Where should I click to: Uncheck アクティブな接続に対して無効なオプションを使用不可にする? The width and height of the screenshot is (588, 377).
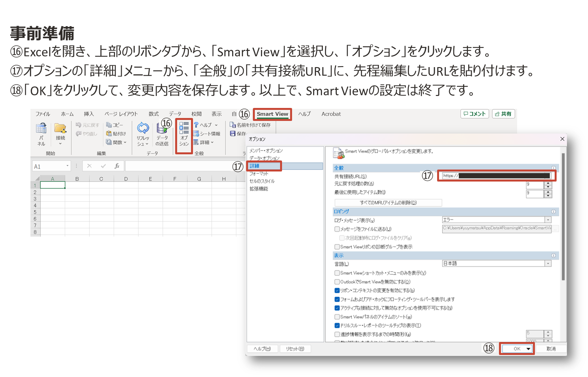[337, 308]
